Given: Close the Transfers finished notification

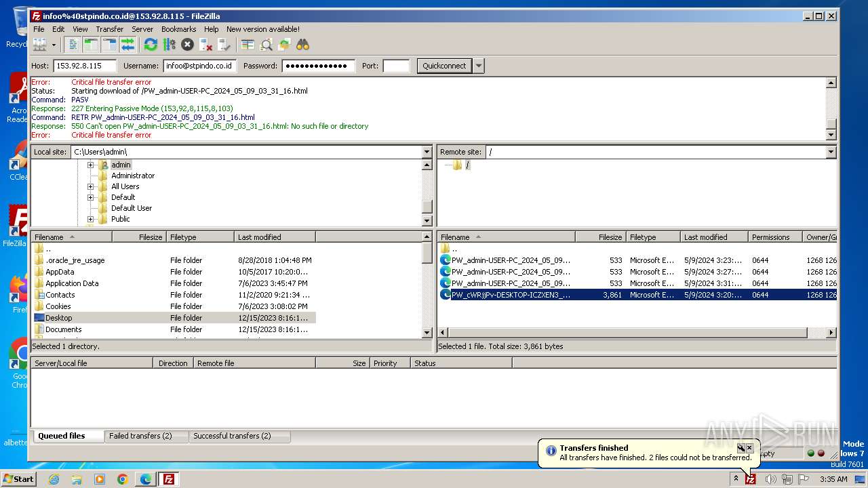Looking at the screenshot, I should 749,448.
